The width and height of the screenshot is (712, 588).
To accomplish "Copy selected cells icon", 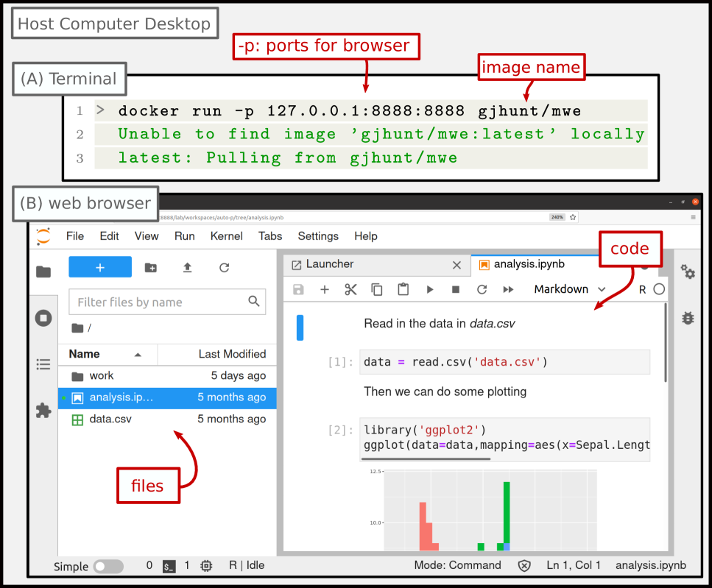I will [x=377, y=289].
